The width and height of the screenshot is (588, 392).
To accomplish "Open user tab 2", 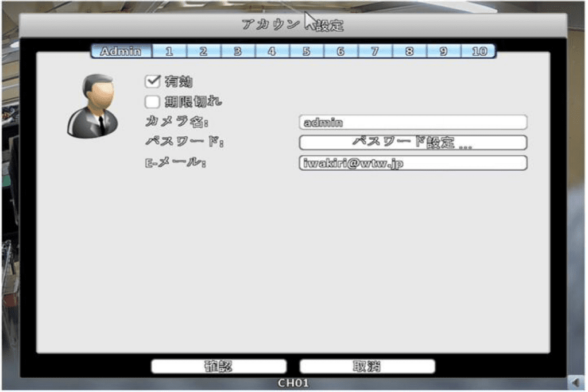I will (203, 51).
